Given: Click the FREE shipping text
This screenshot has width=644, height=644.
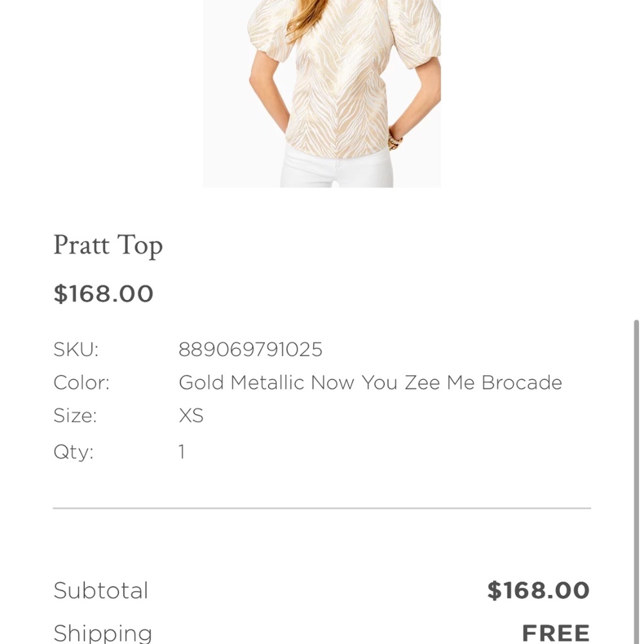Looking at the screenshot, I should 555,632.
